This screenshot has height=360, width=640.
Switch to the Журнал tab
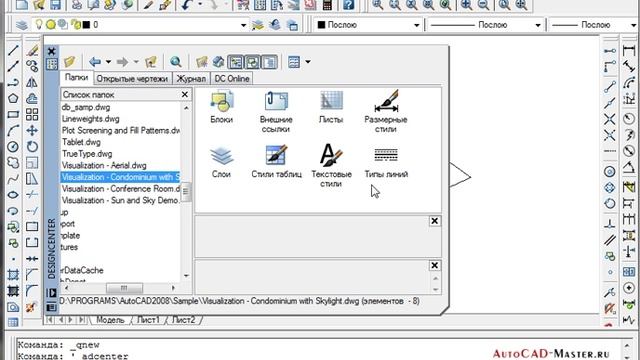[191, 78]
